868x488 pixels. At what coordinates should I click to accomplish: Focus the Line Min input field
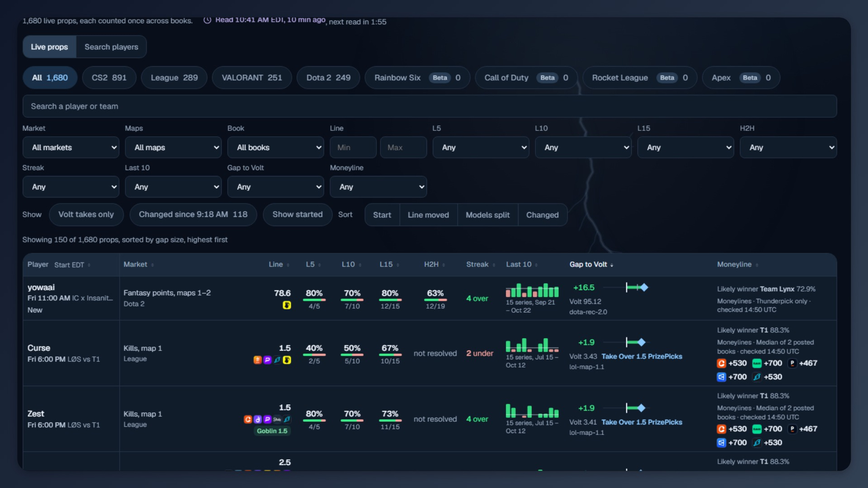click(353, 147)
